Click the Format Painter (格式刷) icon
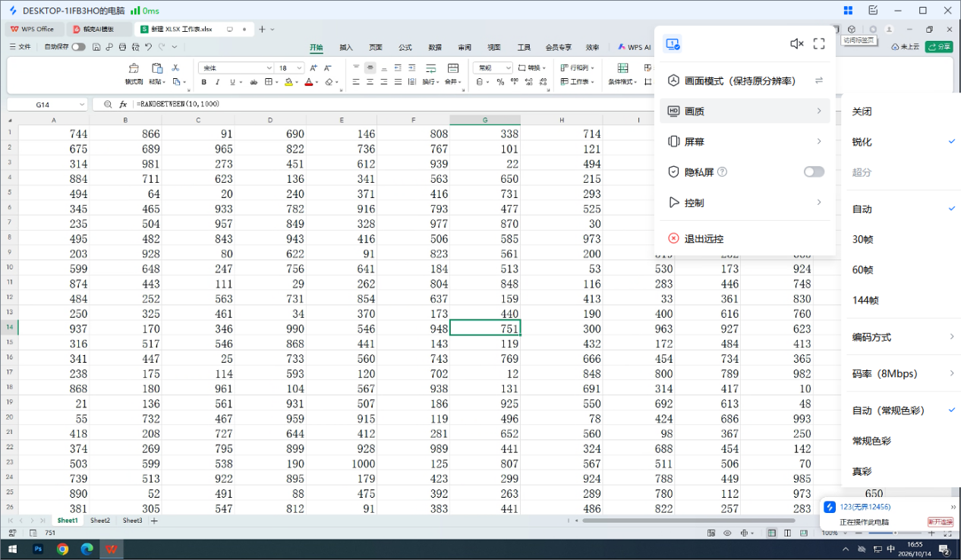Screen dimensions: 961x560 134,68
